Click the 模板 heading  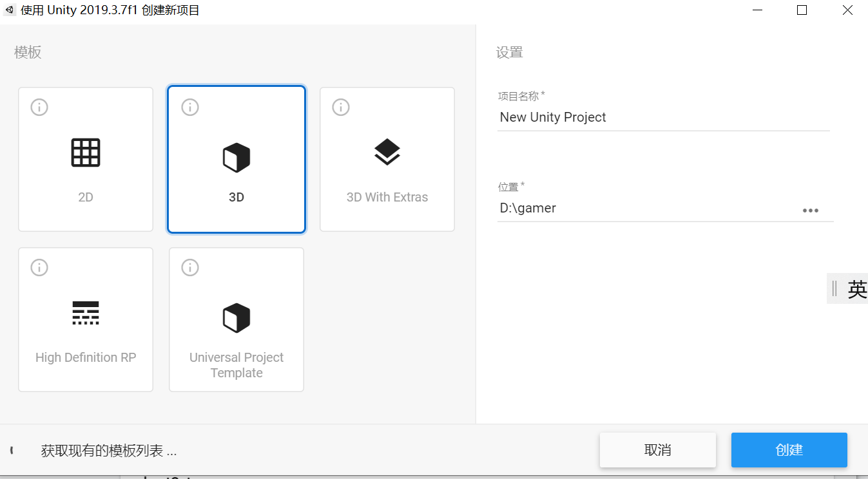click(x=28, y=53)
